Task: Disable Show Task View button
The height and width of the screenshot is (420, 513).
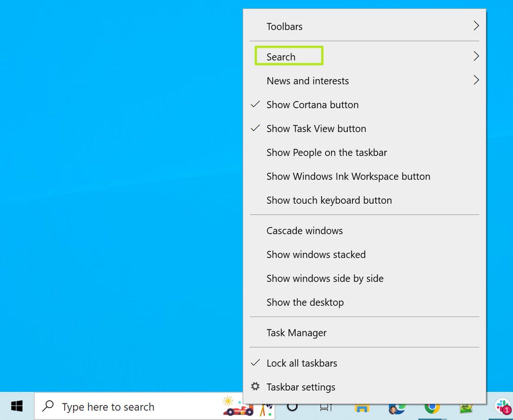Action: [x=316, y=129]
